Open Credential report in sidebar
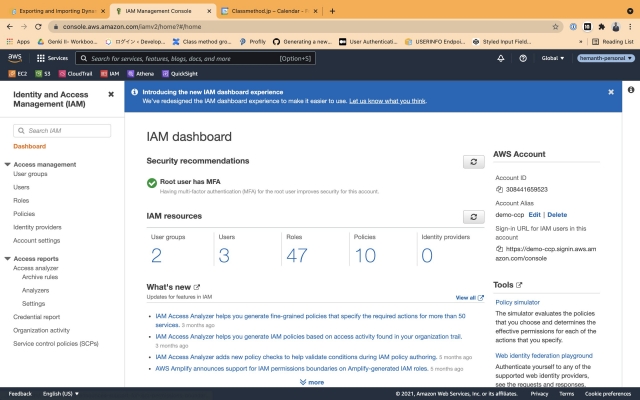This screenshot has height=400, width=640. pos(36,317)
